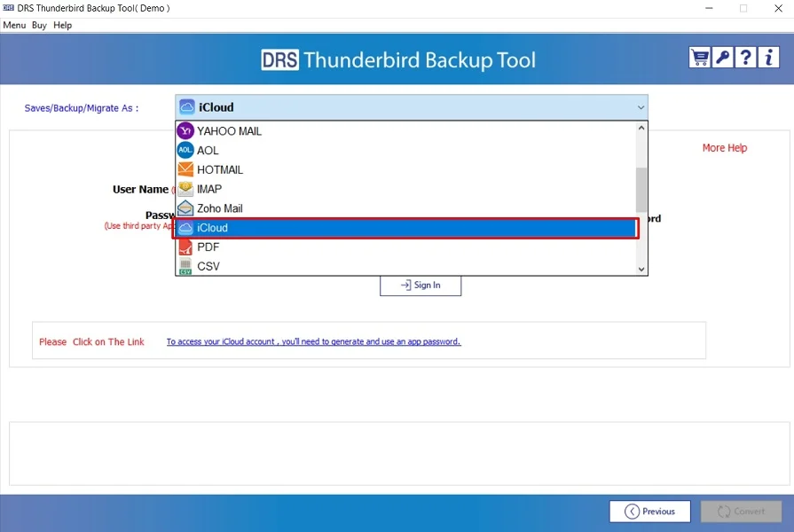
Task: View product info via the i icon
Action: pyautogui.click(x=768, y=57)
